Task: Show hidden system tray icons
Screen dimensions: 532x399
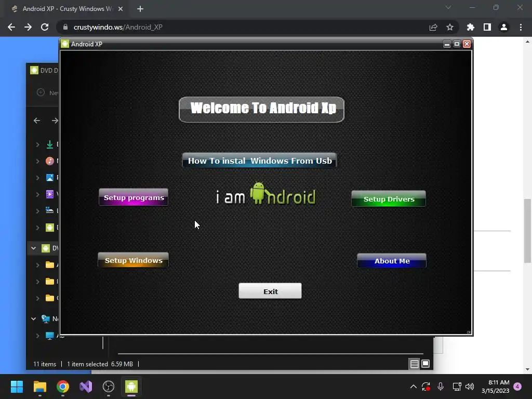Action: click(x=413, y=387)
